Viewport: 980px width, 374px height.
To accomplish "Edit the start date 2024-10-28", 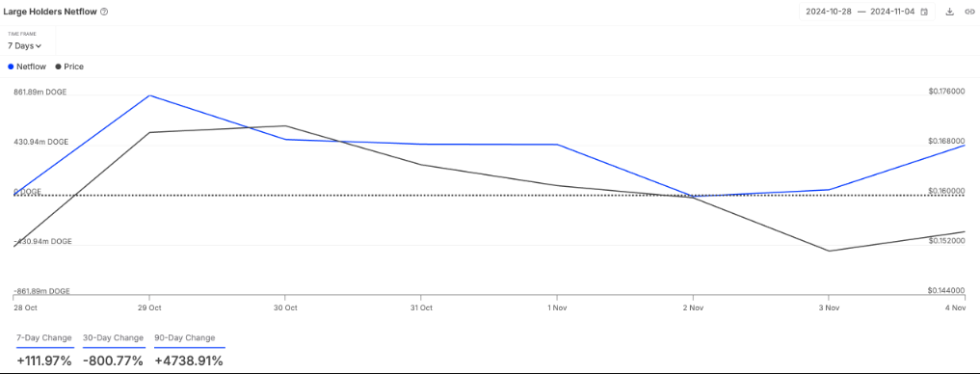I will point(826,12).
